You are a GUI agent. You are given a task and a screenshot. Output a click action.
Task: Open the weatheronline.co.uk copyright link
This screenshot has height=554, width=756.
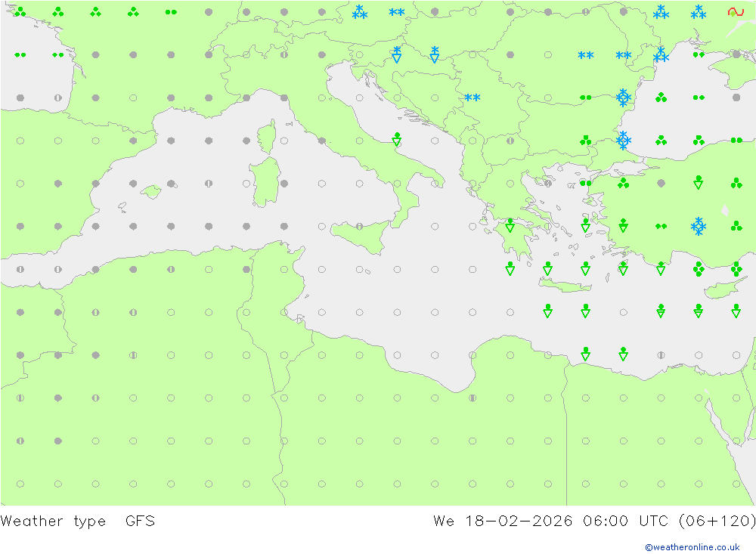[x=692, y=547]
